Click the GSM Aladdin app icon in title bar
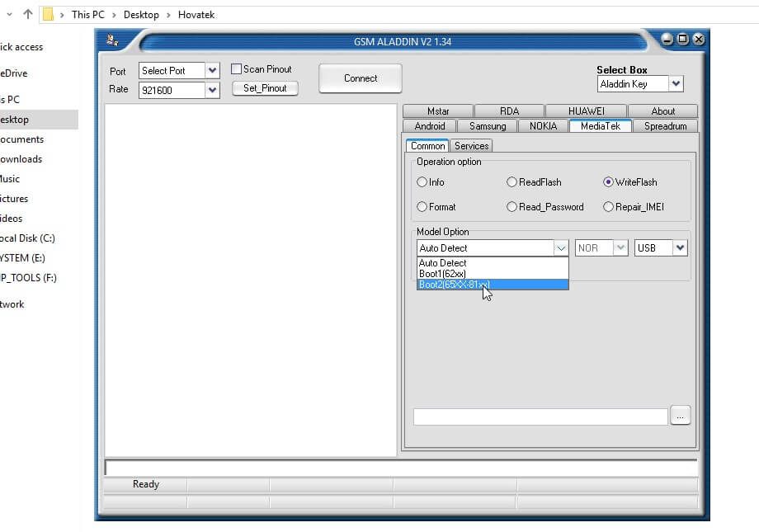759x532 pixels. tap(112, 40)
